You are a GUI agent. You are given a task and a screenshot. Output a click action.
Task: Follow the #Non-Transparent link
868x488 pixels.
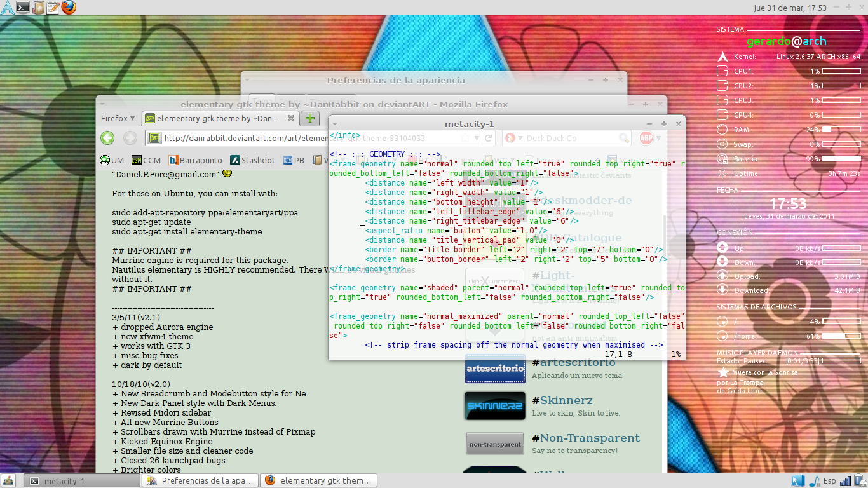point(585,438)
